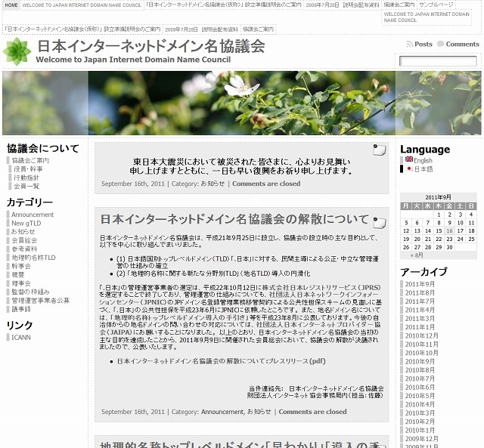Switch language to 日本語

click(x=423, y=169)
